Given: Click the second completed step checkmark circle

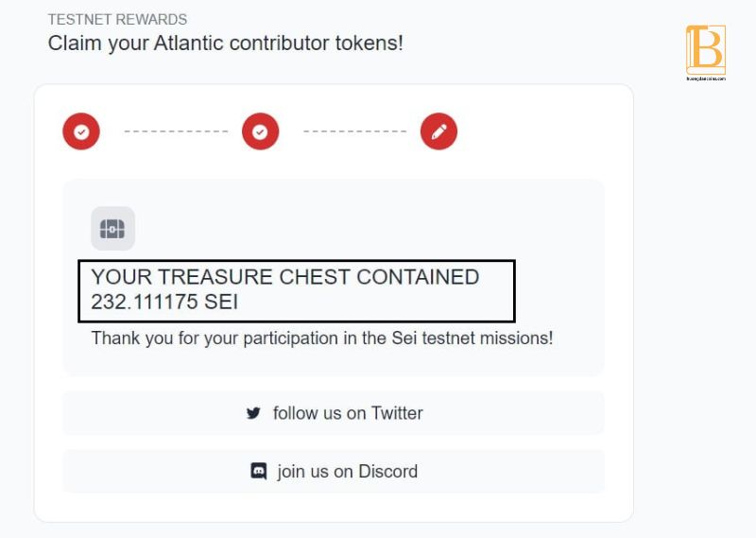Looking at the screenshot, I should pos(261,131).
